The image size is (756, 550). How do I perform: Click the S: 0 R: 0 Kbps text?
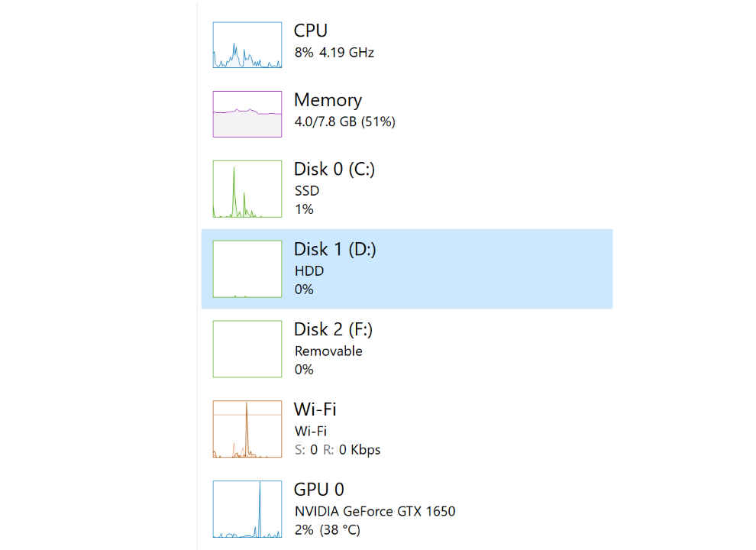coord(338,450)
